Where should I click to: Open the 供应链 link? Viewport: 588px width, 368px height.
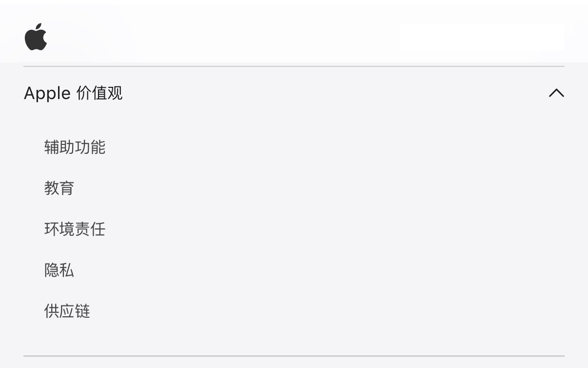[x=67, y=311]
